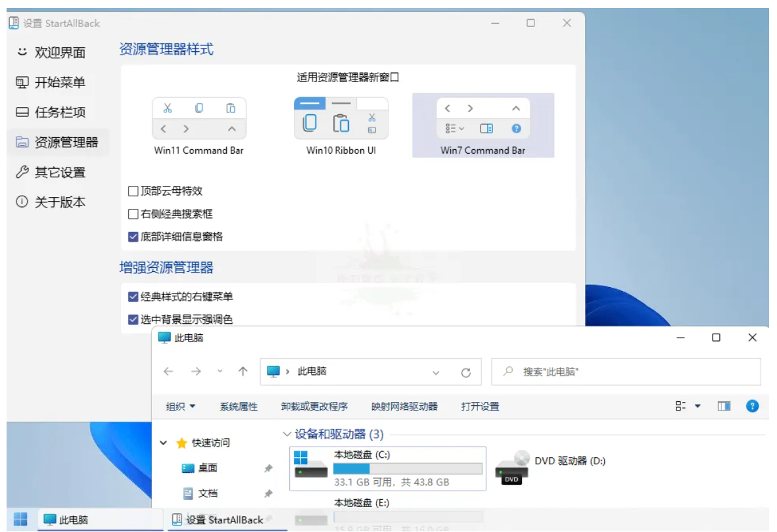Click the 搜索"此电脑" search box

pyautogui.click(x=592, y=371)
